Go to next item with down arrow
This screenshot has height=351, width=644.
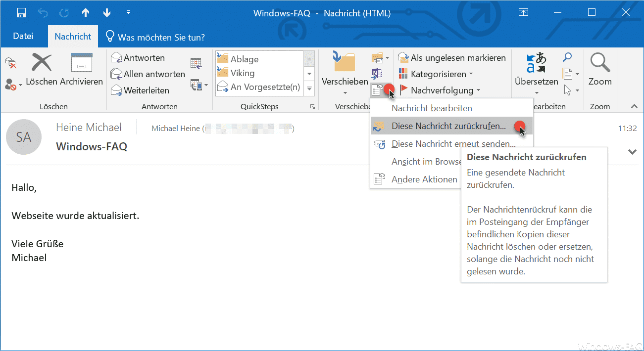point(107,13)
